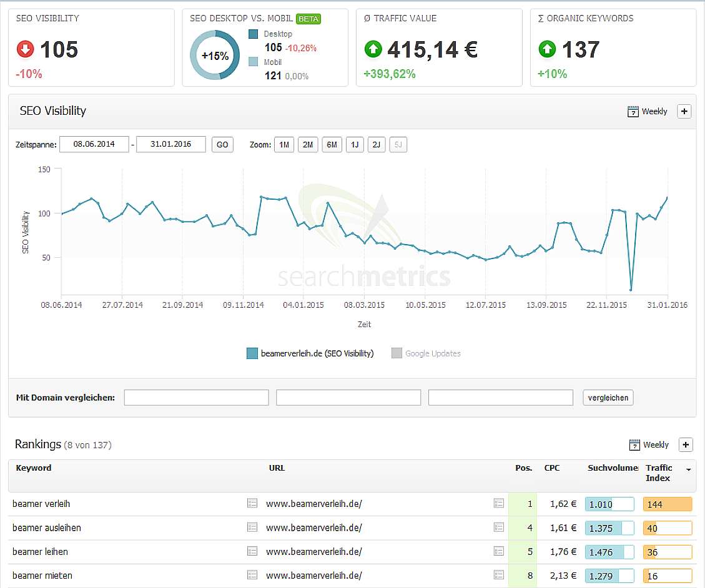The image size is (705, 588).
Task: Sort rankings by Pos. column header
Action: pos(524,468)
